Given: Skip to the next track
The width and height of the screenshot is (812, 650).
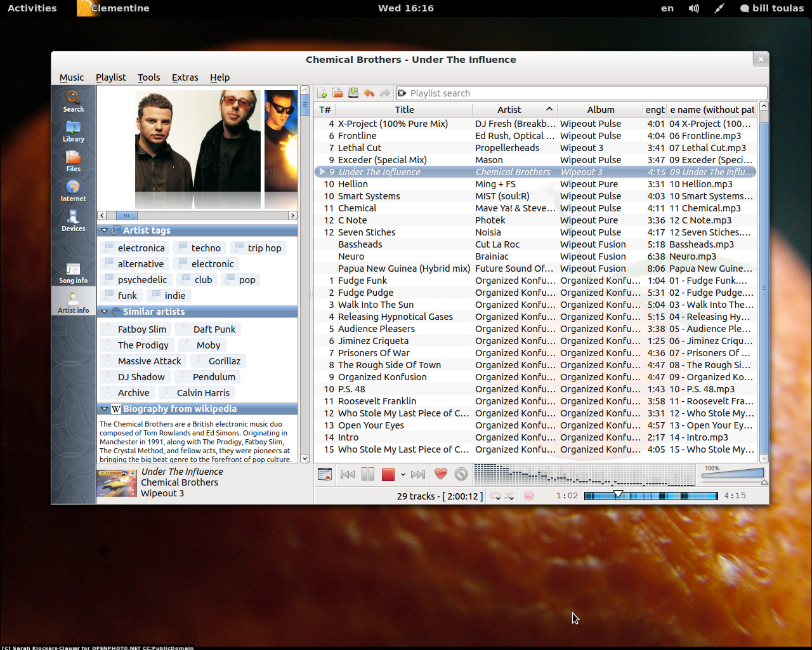Looking at the screenshot, I should coord(418,474).
